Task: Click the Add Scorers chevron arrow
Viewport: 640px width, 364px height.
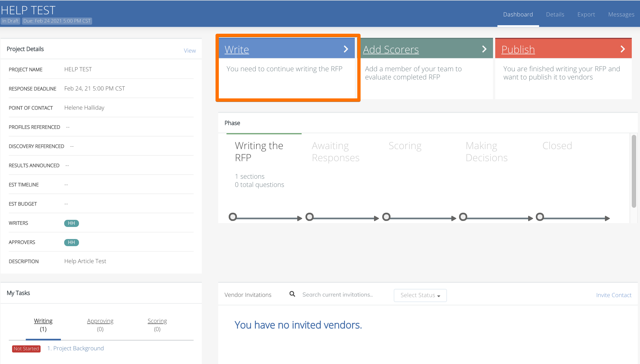Action: (484, 49)
